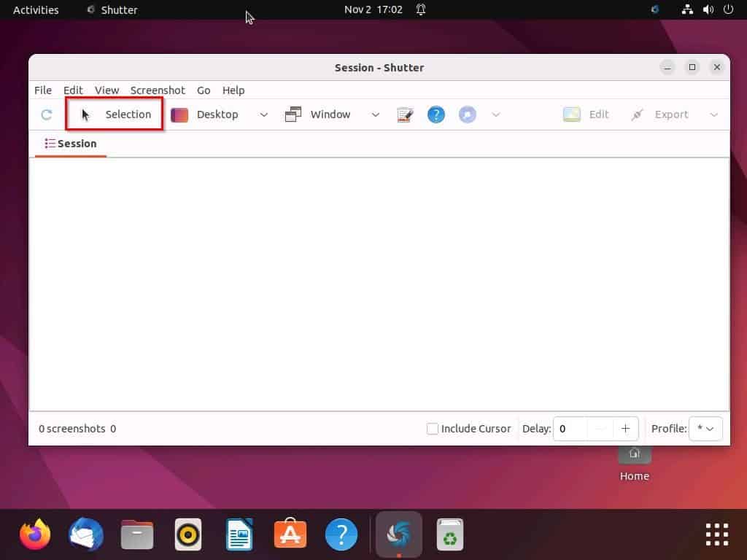Click the "0 screenshots" status text

(x=72, y=429)
